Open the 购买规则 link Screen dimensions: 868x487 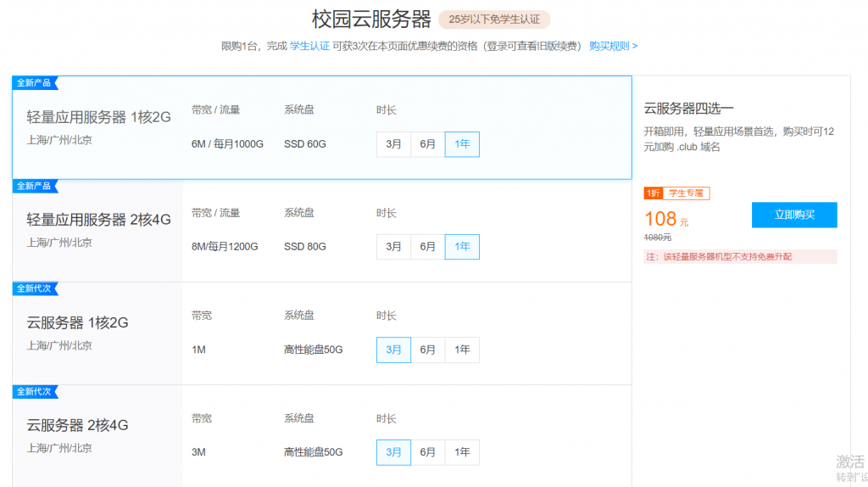(613, 46)
